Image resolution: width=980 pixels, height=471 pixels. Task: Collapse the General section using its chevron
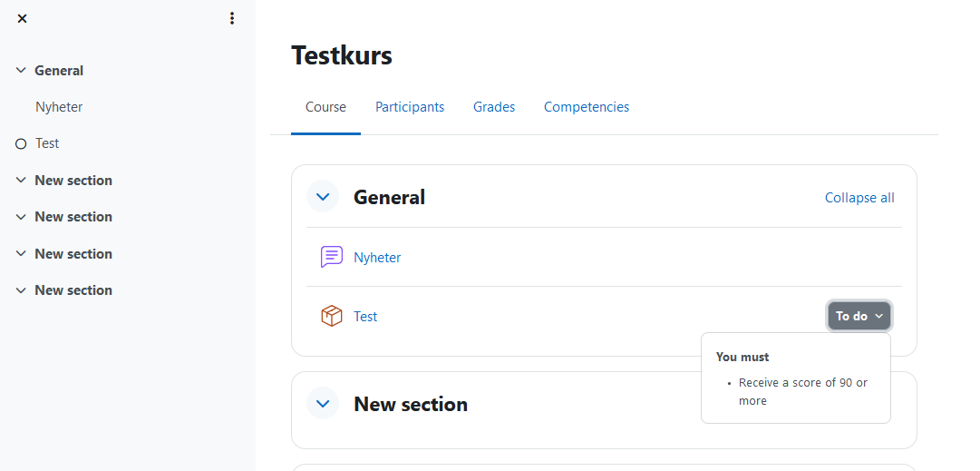(x=323, y=197)
